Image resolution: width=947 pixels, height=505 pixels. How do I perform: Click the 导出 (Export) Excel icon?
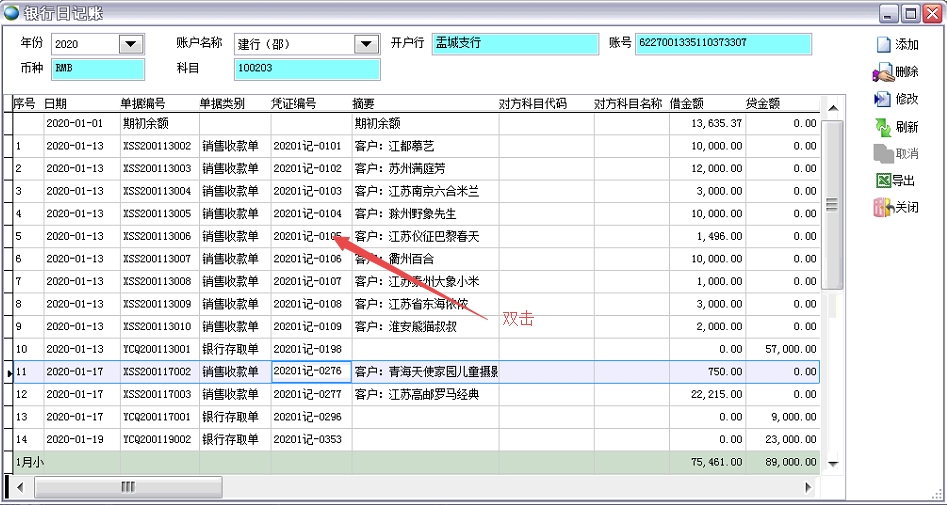tap(883, 181)
